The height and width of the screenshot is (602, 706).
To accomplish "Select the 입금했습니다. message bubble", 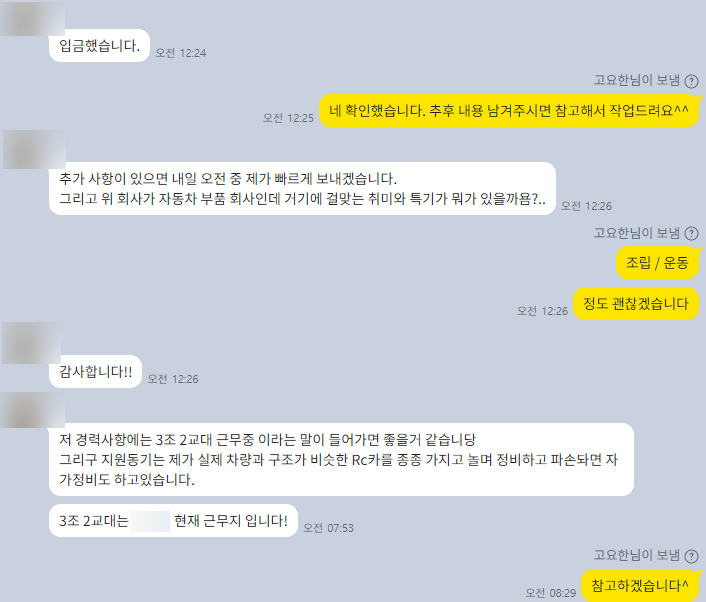I will point(99,45).
